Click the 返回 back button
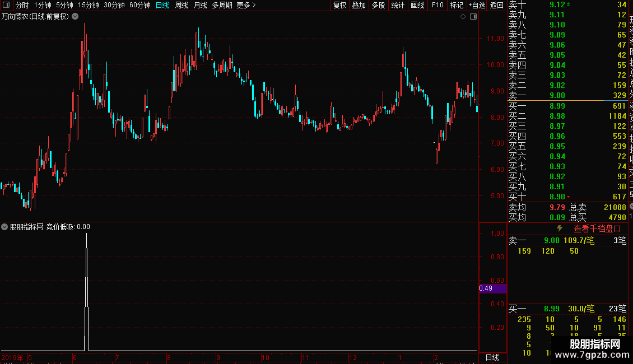Screen dimensions: 633x364 (497, 5)
